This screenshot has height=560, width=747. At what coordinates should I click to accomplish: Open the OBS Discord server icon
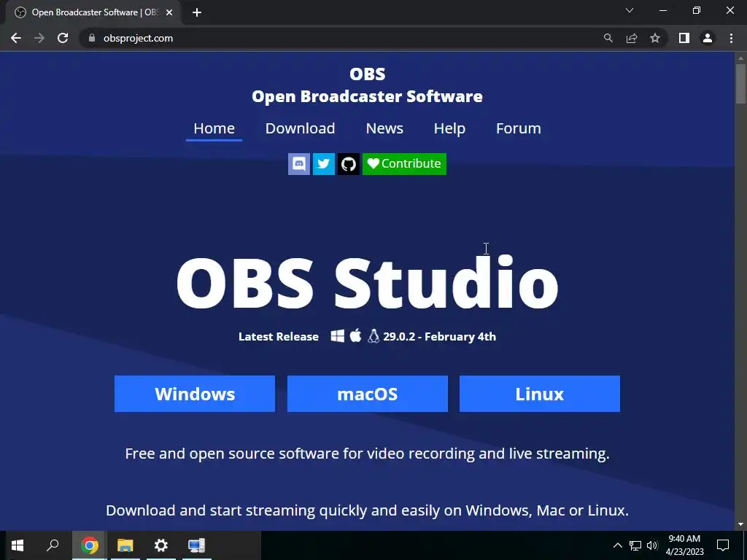coord(299,164)
